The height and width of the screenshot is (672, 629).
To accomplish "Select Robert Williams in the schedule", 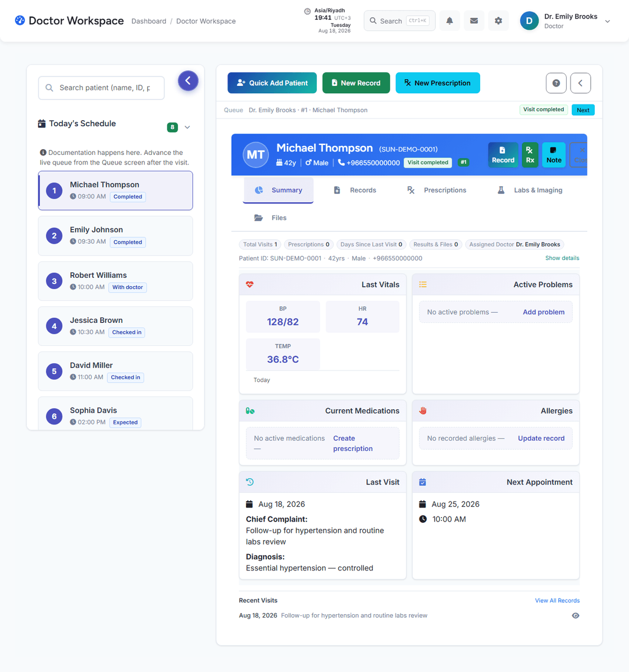I will pos(115,281).
